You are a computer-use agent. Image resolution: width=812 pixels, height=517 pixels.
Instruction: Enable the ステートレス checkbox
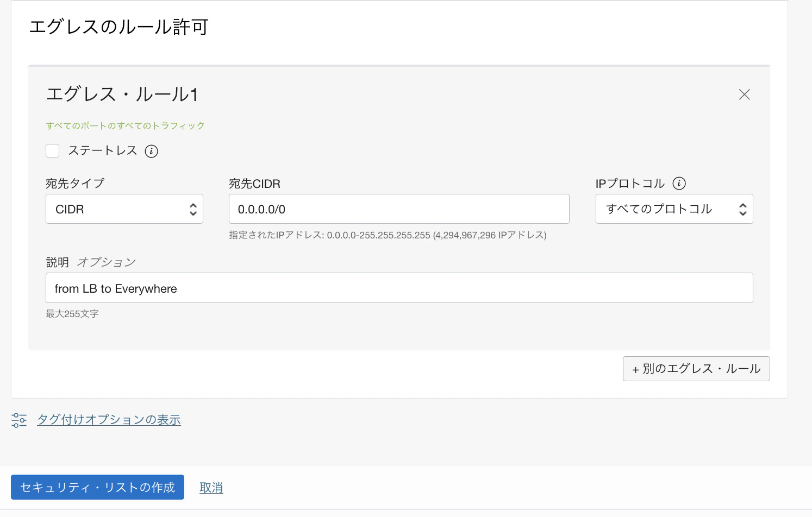point(53,151)
